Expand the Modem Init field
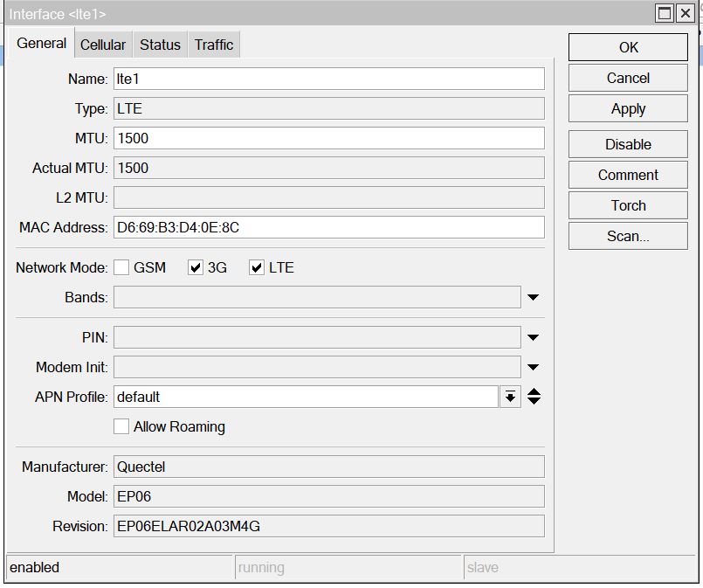703x588 pixels. tap(534, 368)
